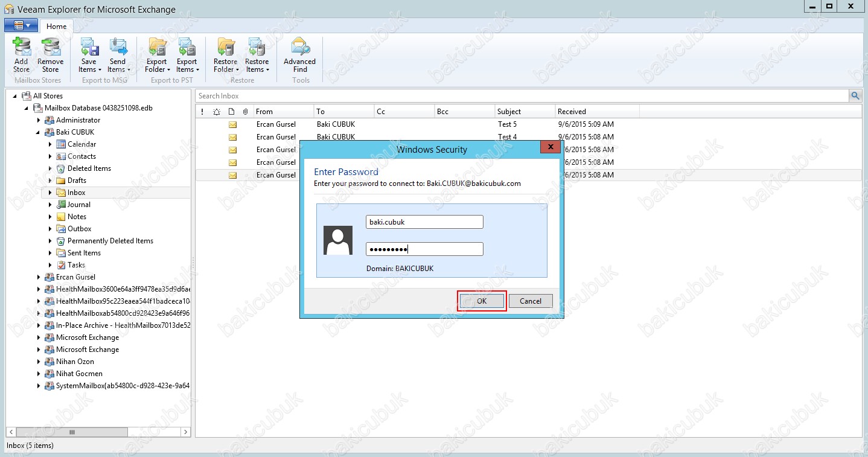Expand the Calendar folder arrow

pos(51,144)
